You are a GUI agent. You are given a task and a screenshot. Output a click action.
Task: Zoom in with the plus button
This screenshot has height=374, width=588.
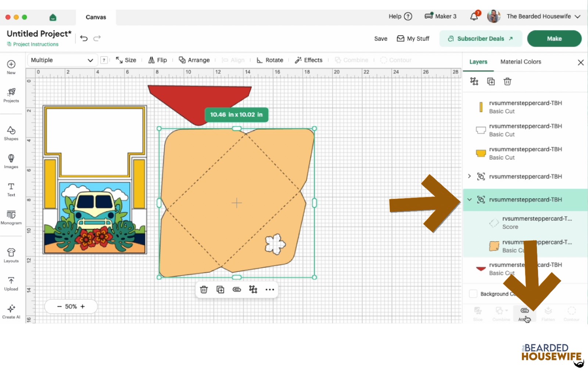[x=83, y=306]
